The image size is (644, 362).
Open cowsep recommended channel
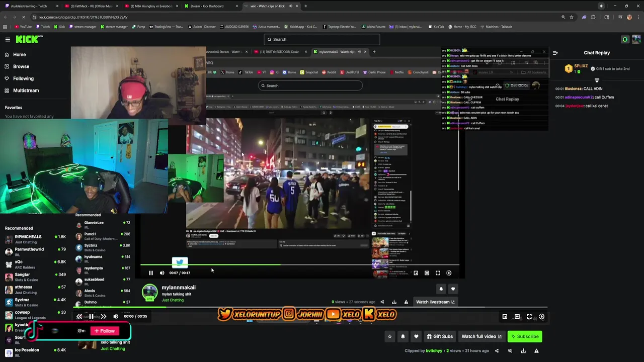tap(35, 315)
